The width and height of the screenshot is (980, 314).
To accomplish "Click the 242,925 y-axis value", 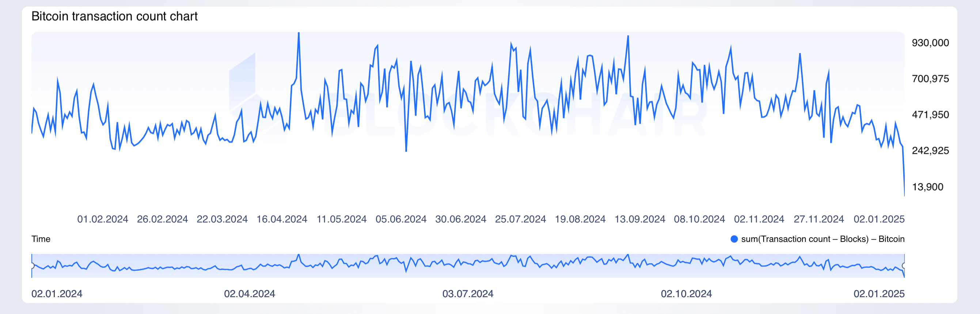I will [930, 150].
